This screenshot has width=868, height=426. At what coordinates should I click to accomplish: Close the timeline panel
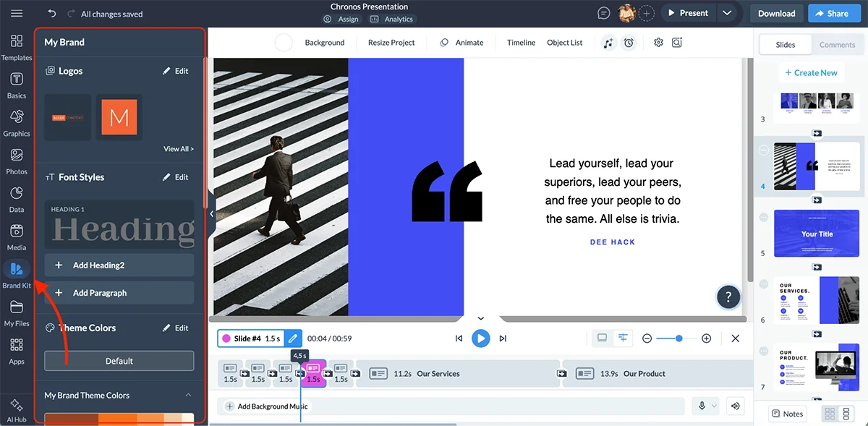tap(736, 338)
